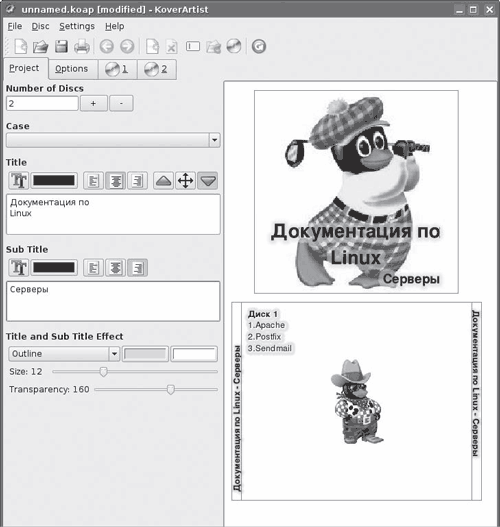
Task: Toggle Title left alignment
Action: click(x=93, y=180)
